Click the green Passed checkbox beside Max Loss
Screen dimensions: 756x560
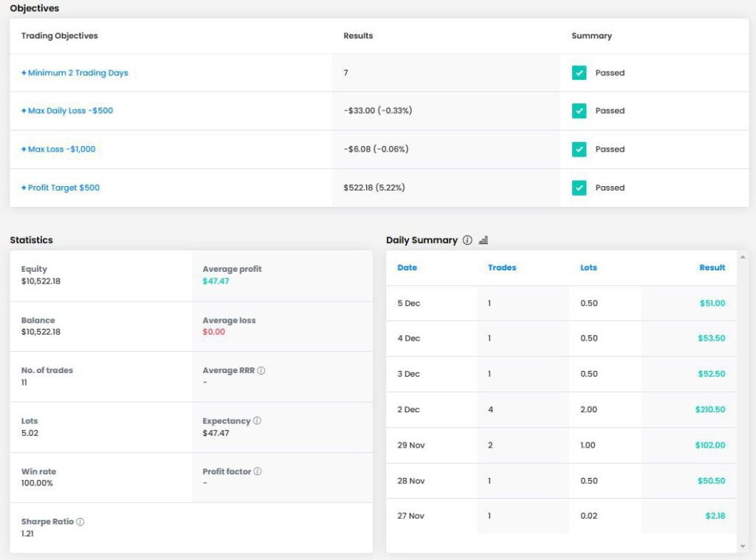pyautogui.click(x=579, y=148)
